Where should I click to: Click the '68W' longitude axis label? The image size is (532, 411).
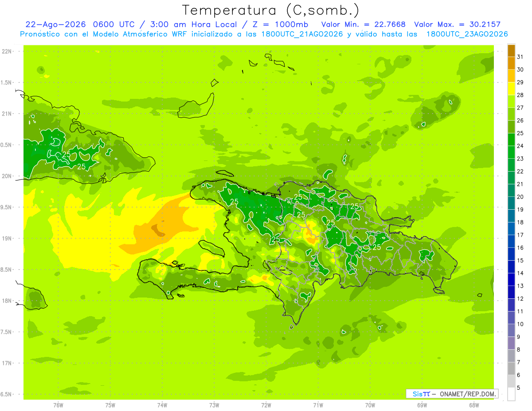point(474,405)
